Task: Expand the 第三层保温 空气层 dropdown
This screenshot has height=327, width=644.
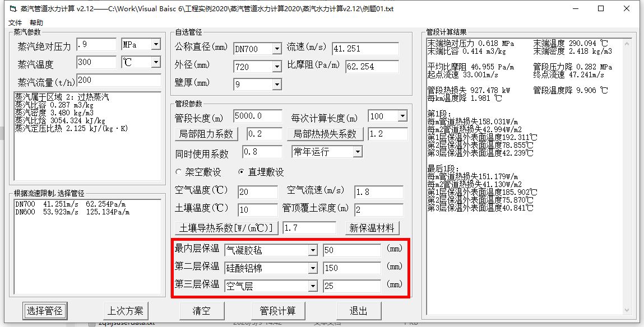Action: pos(312,286)
